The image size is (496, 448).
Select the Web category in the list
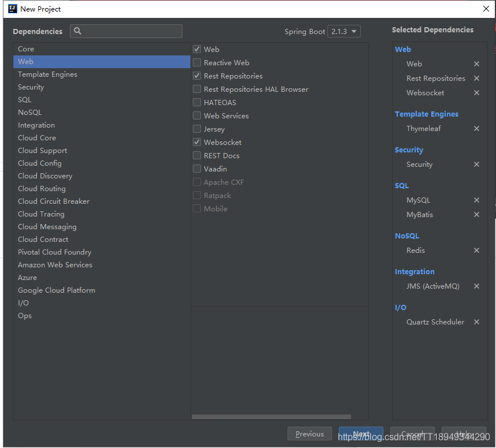click(x=102, y=62)
